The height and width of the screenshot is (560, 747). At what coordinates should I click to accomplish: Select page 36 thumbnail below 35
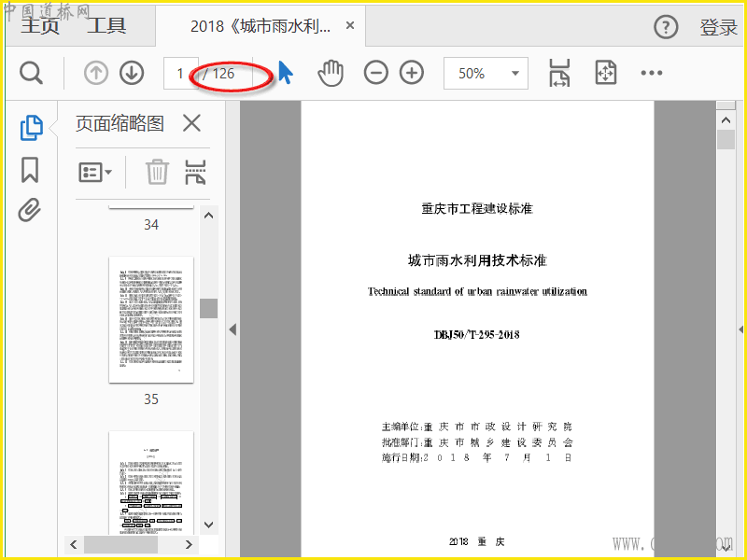(x=151, y=483)
